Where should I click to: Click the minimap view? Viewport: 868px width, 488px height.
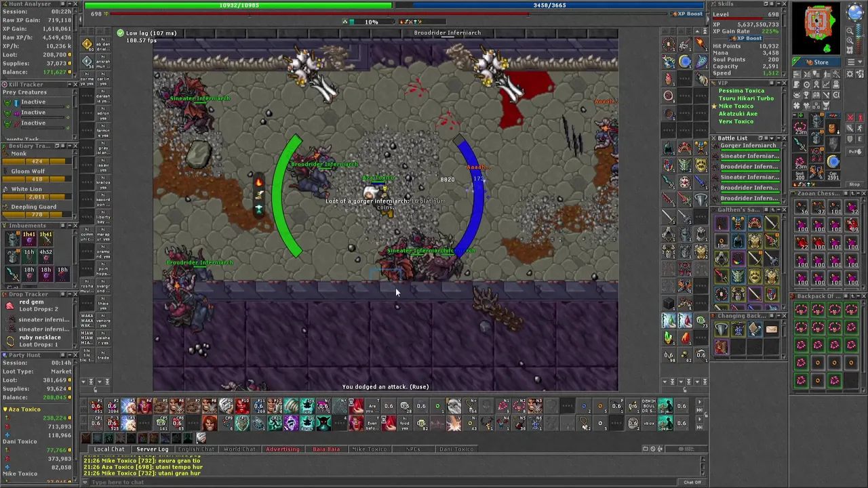[816, 28]
